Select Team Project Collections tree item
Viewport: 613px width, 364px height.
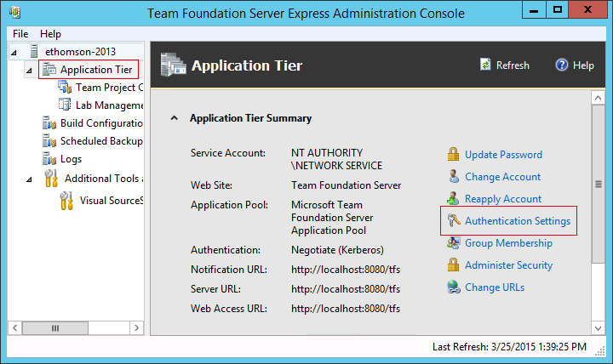(109, 88)
